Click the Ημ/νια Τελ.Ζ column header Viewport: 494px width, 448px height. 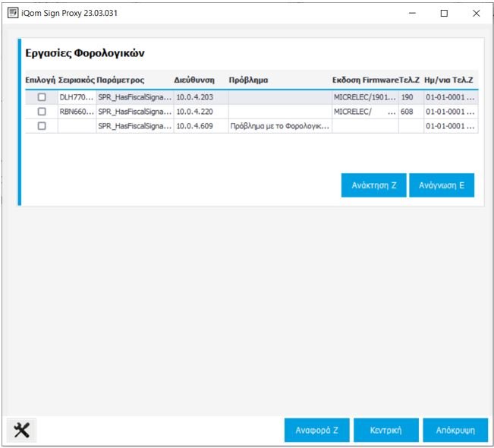[449, 80]
